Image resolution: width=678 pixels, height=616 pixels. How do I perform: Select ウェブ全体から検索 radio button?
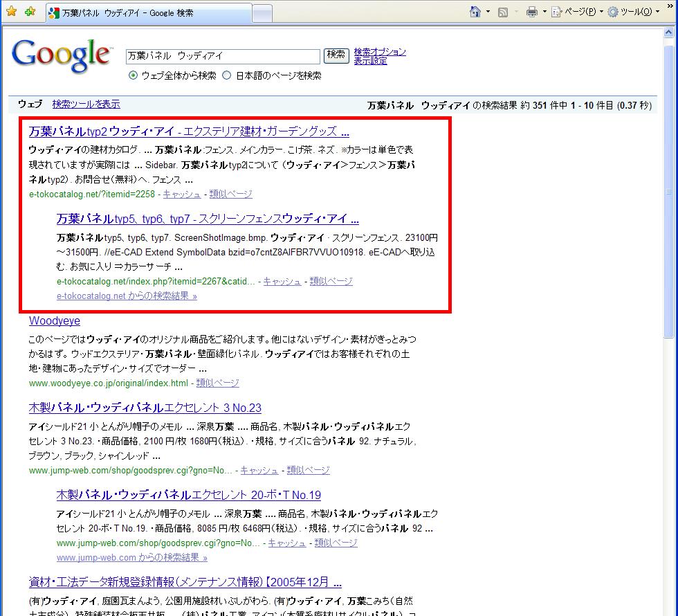(x=133, y=75)
